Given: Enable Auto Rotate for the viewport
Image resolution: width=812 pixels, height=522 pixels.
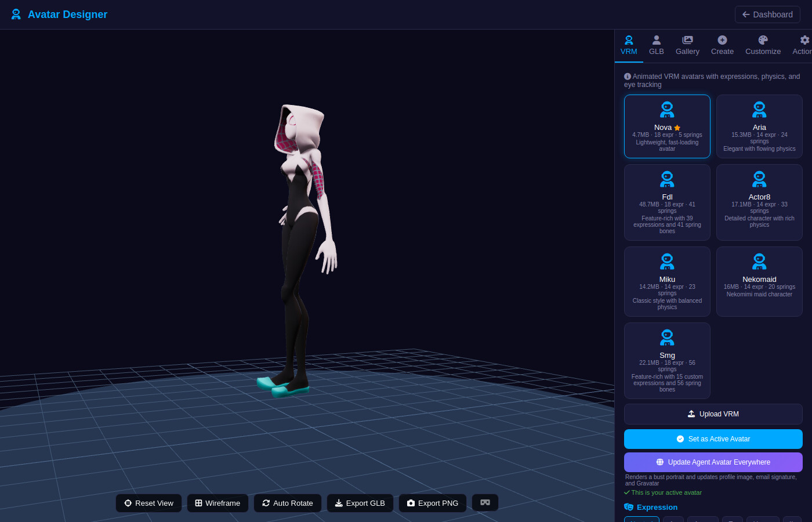Looking at the screenshot, I should point(287,503).
